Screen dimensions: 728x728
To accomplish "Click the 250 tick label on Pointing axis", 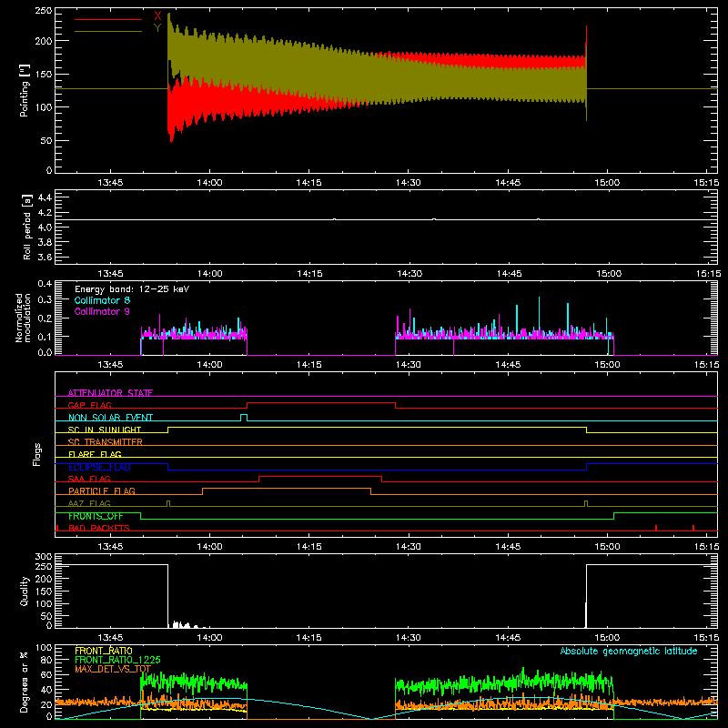I will point(43,11).
